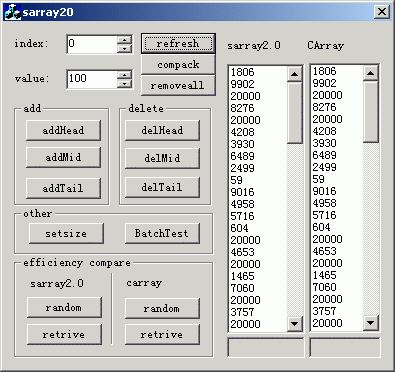Run the compack button
The height and width of the screenshot is (372, 395).
178,64
